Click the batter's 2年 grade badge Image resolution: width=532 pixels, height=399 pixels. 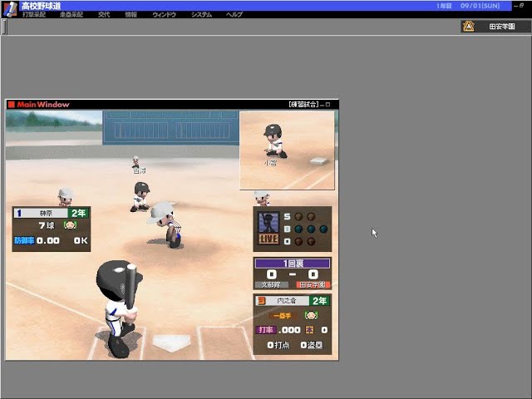[319, 301]
